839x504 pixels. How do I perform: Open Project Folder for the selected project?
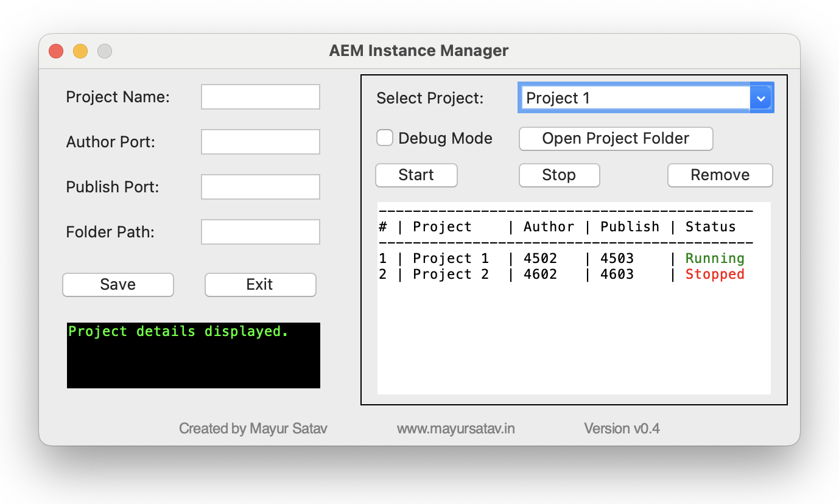(x=615, y=139)
